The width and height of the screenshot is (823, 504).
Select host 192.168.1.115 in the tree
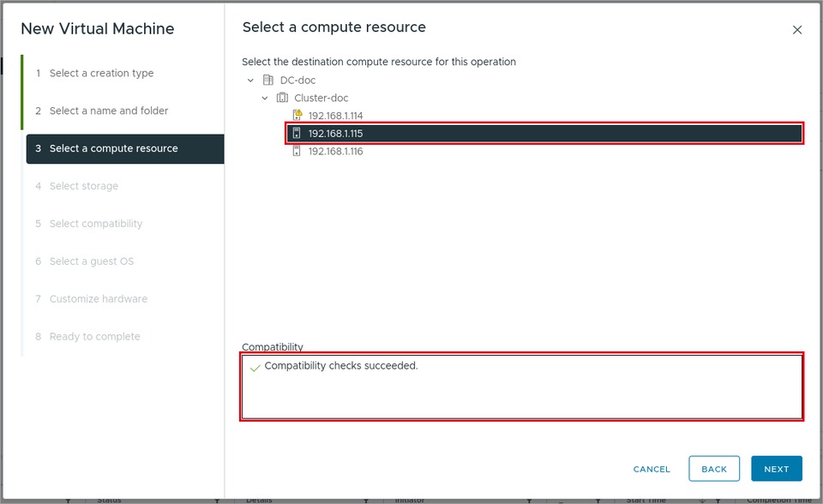544,134
